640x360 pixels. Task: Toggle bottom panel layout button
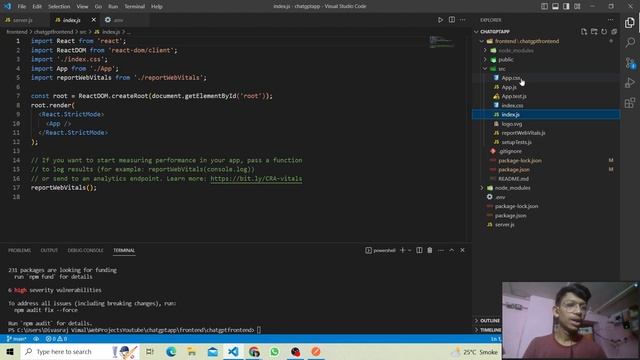556,6
